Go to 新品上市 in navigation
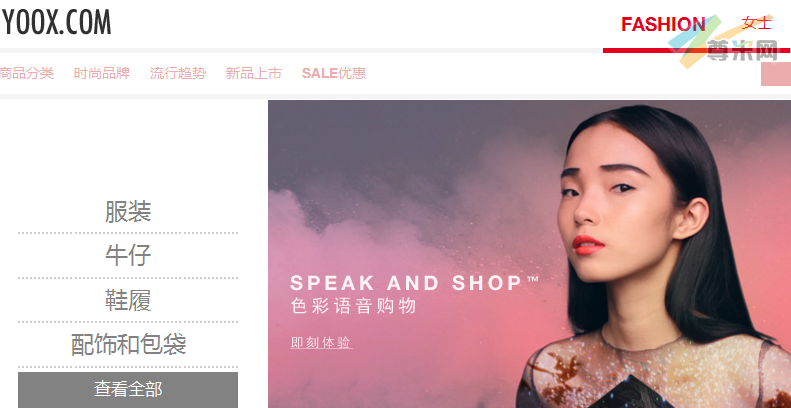 (254, 74)
